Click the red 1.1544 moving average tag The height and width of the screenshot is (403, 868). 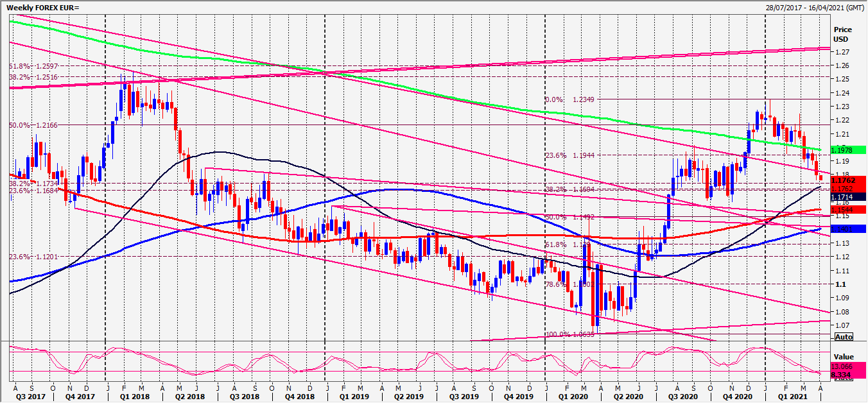(842, 209)
